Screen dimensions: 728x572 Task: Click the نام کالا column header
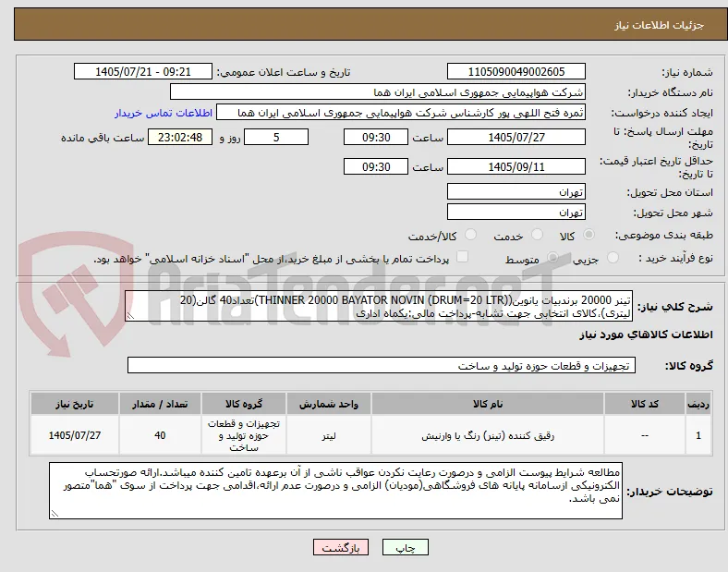click(x=488, y=404)
